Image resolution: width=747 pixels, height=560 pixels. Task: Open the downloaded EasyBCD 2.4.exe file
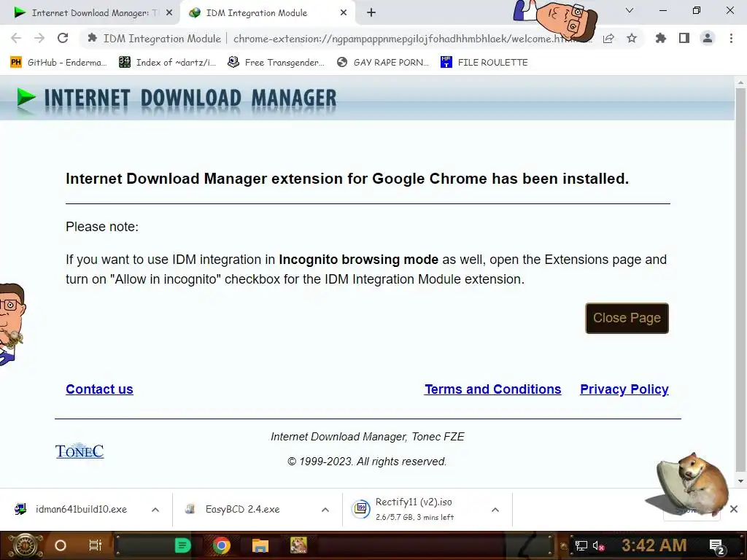pos(233,509)
